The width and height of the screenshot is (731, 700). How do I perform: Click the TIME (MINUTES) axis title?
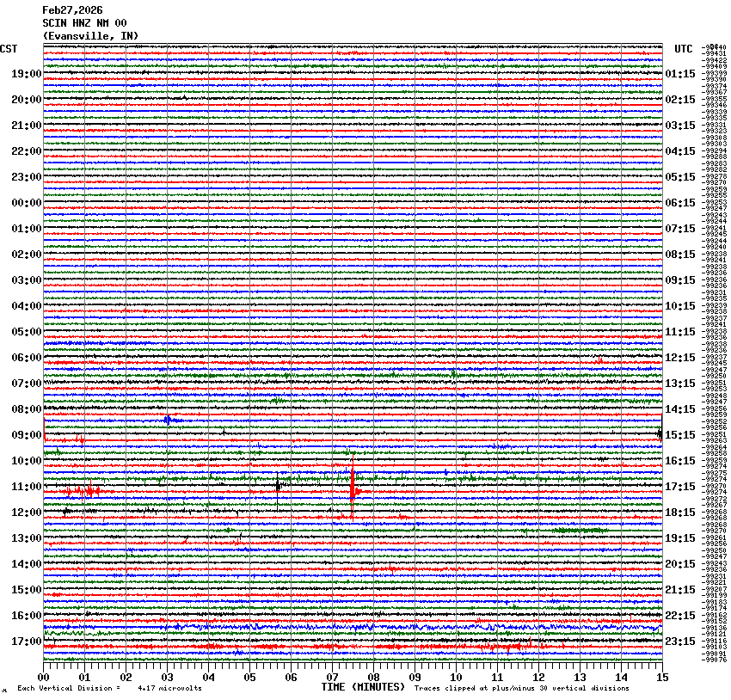(x=363, y=687)
